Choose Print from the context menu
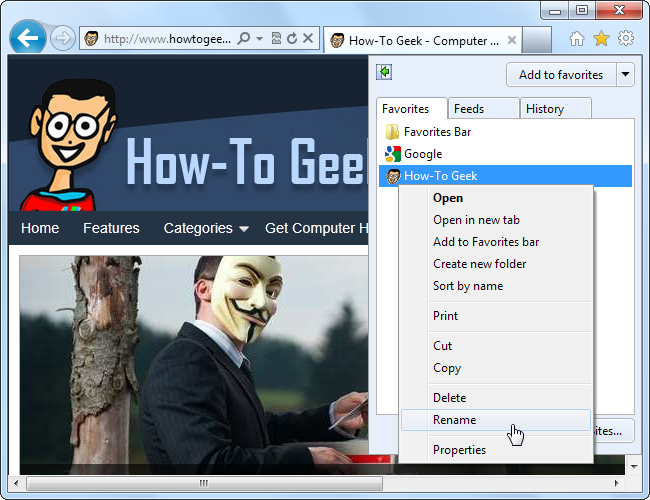Image resolution: width=650 pixels, height=500 pixels. click(497, 316)
